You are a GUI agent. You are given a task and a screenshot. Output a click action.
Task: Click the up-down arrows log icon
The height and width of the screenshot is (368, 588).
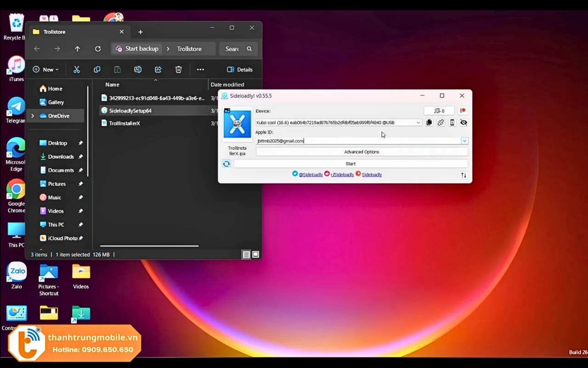tap(464, 175)
